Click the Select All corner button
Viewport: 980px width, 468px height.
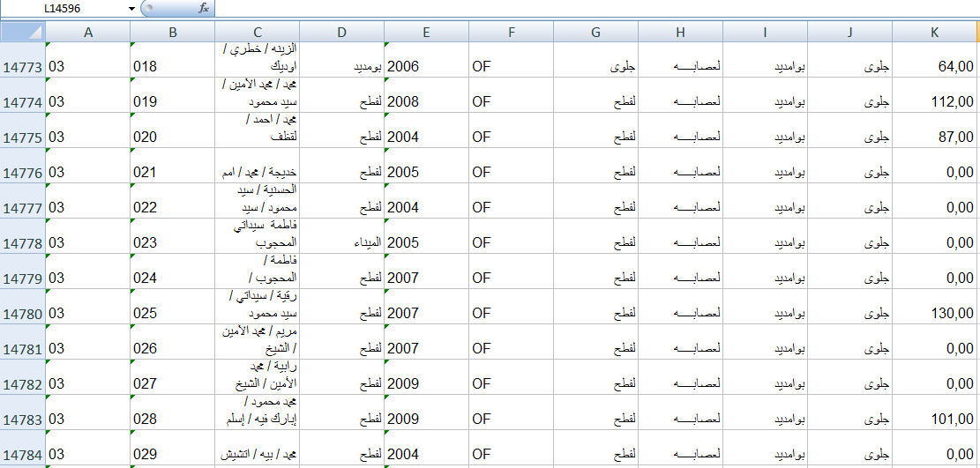(x=23, y=32)
